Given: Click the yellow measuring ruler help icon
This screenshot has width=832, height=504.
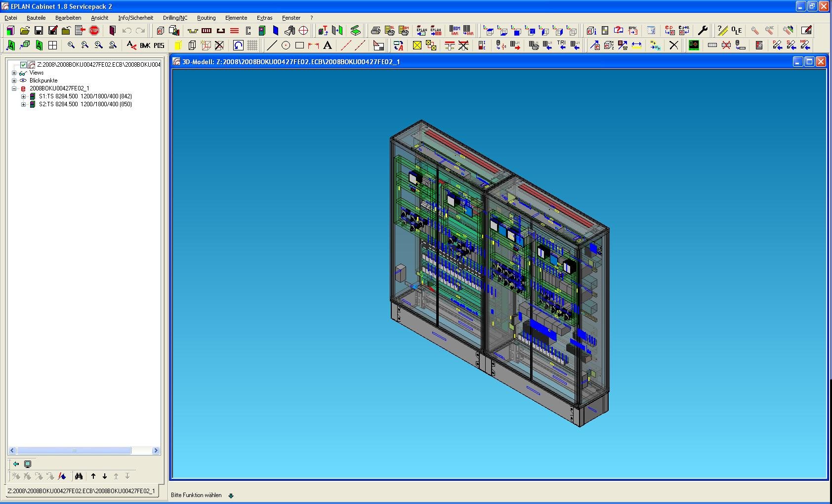Looking at the screenshot, I should (722, 31).
